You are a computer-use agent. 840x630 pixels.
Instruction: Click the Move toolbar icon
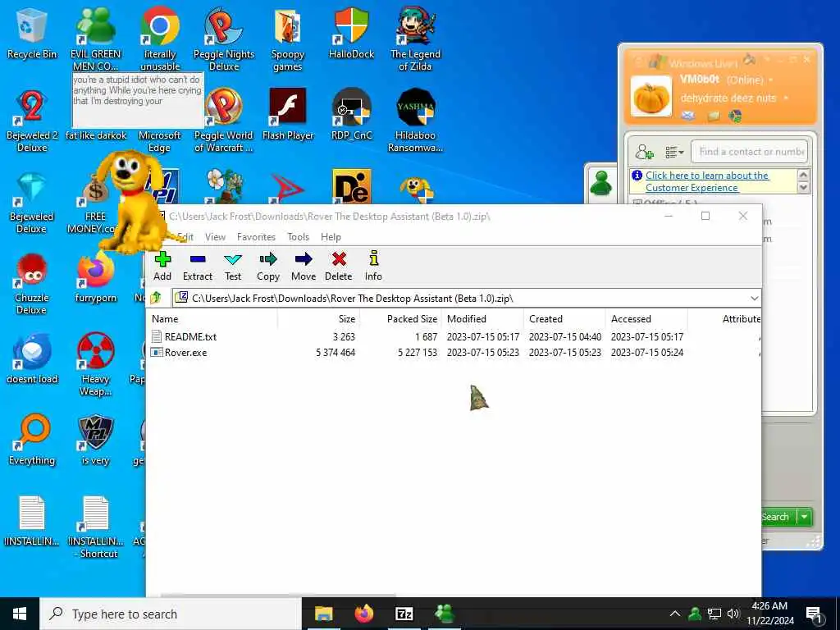coord(304,267)
